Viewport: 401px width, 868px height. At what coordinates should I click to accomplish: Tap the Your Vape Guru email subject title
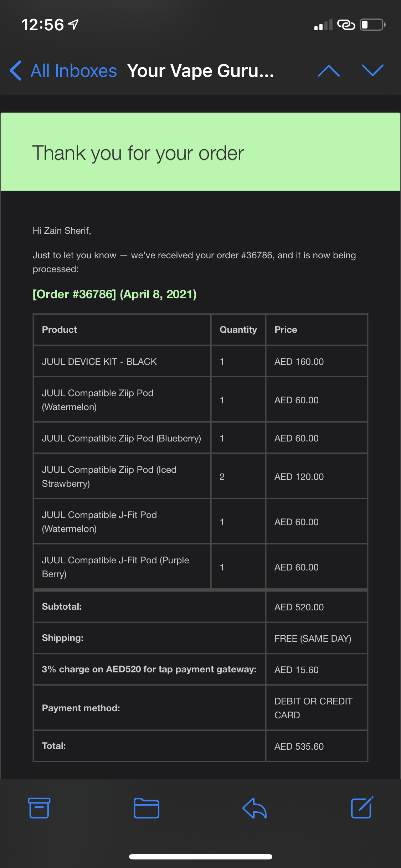click(201, 71)
